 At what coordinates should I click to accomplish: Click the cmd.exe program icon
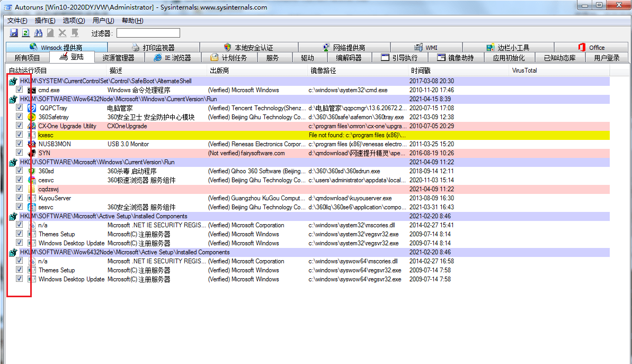coord(32,90)
